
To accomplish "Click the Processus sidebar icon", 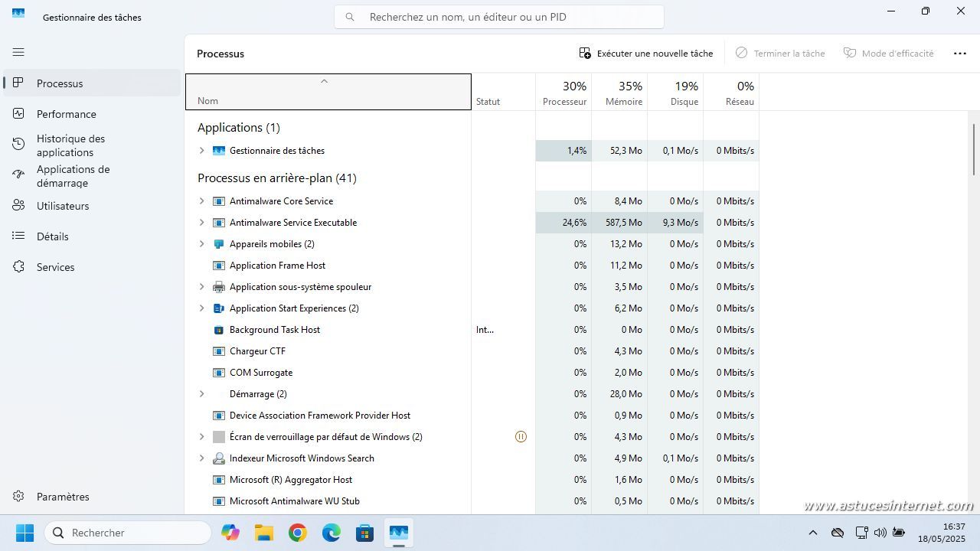I will pos(18,83).
